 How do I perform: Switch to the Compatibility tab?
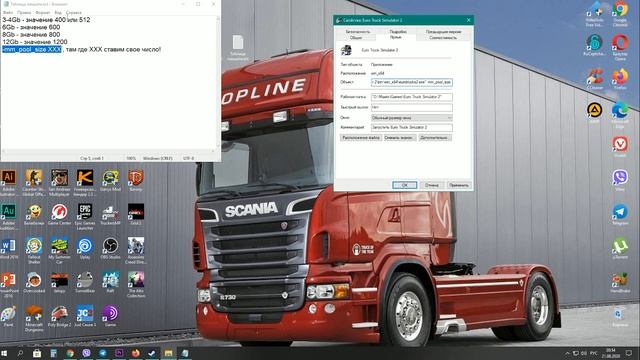click(443, 38)
